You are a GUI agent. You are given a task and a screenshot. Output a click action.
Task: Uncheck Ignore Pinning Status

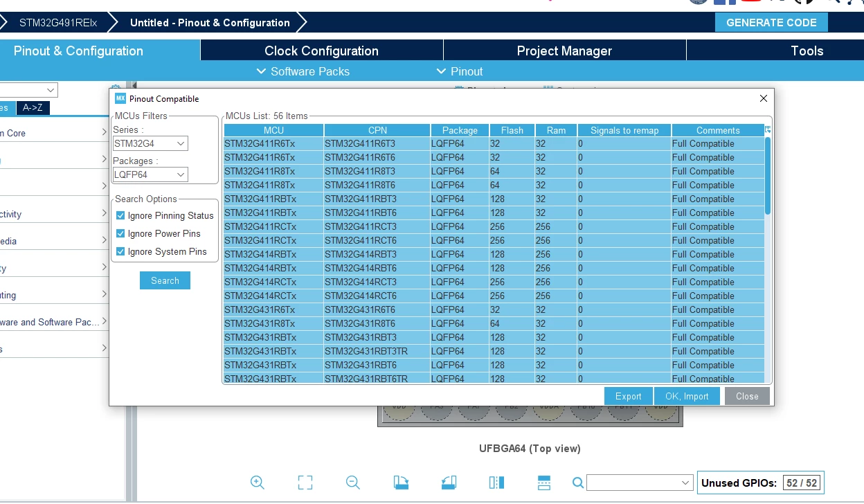coord(120,215)
